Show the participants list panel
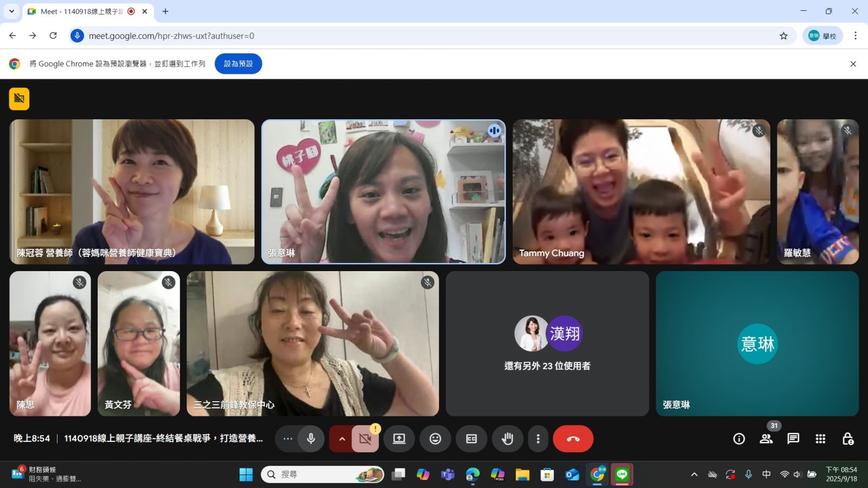Viewport: 868px width, 488px height. (766, 439)
